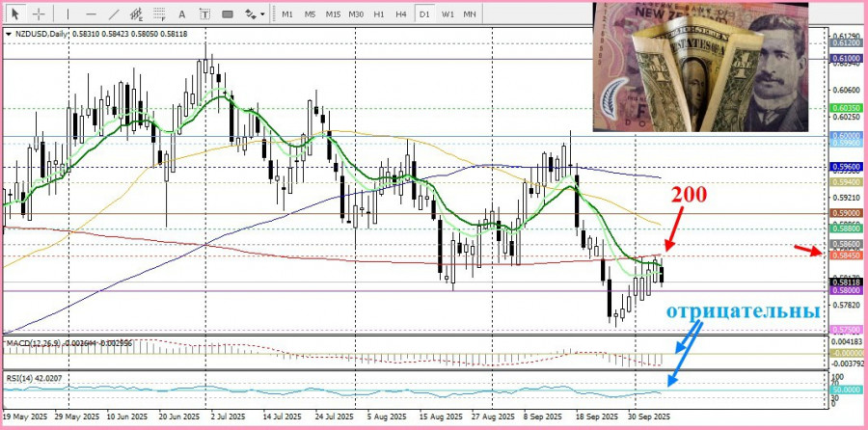Draw a vertical line tool

(x=68, y=13)
